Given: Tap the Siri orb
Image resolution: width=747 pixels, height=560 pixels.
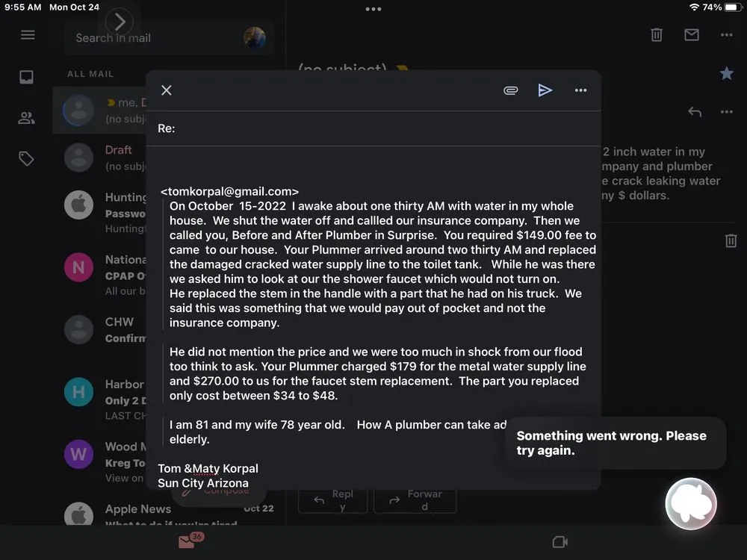Looking at the screenshot, I should click(691, 504).
